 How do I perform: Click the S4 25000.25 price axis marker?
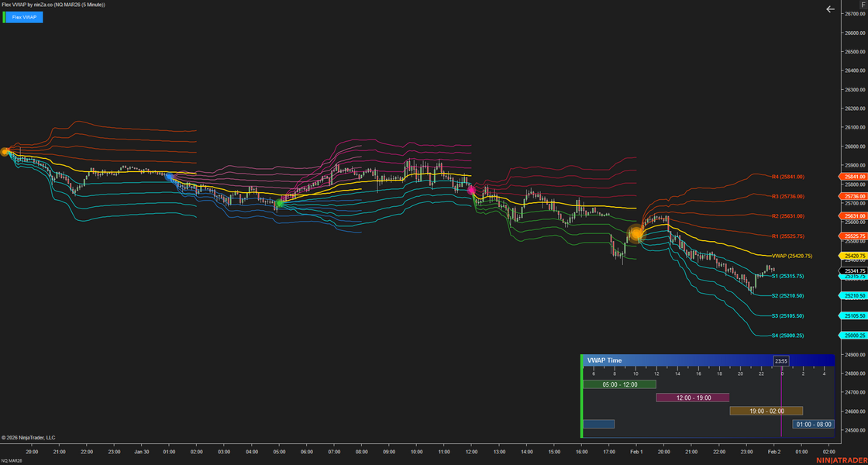click(x=852, y=336)
